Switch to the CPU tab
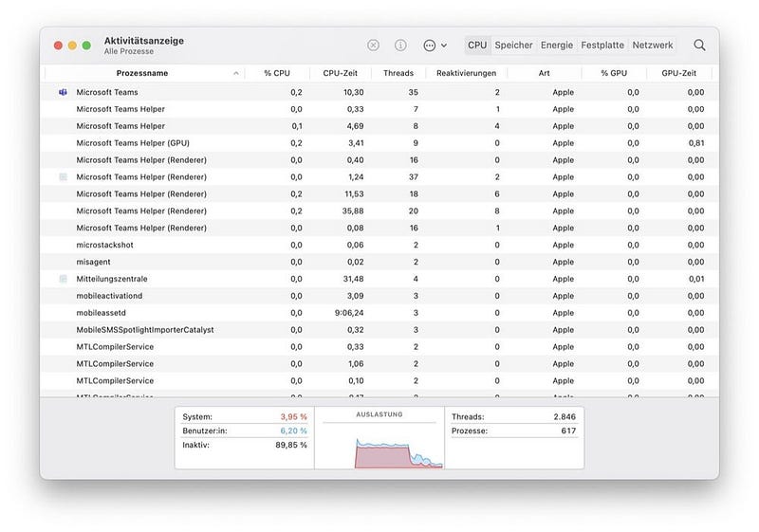This screenshot has width=759, height=532. click(x=477, y=45)
